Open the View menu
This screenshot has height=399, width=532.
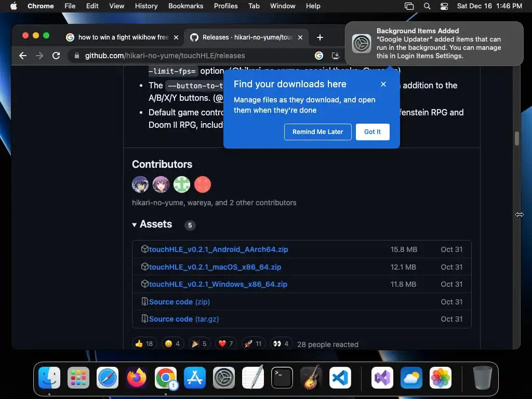117,6
